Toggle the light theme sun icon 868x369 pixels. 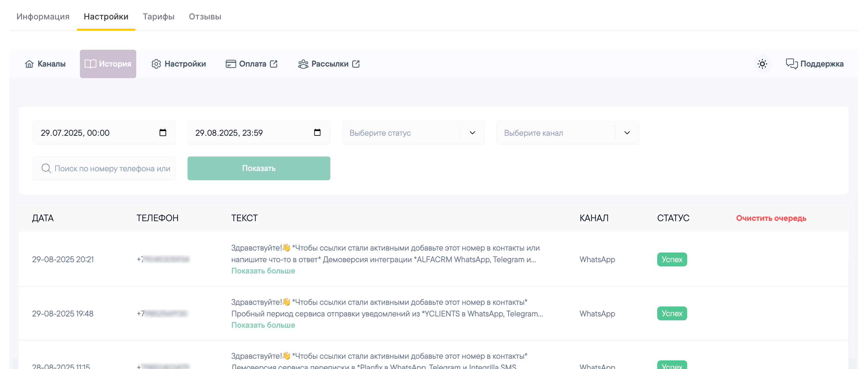click(x=762, y=64)
